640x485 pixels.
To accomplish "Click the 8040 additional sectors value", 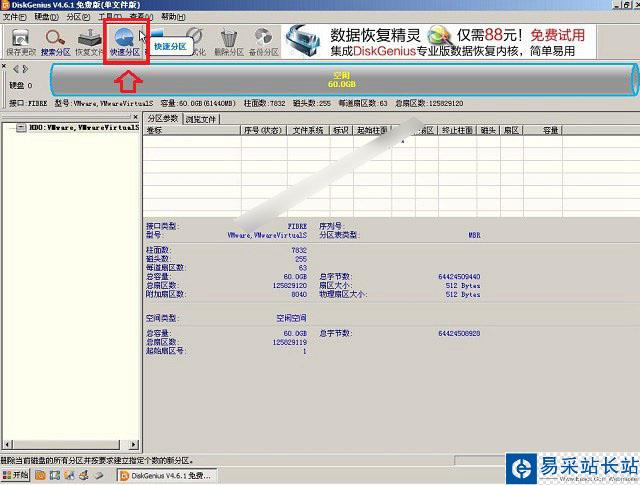I will click(x=299, y=294).
